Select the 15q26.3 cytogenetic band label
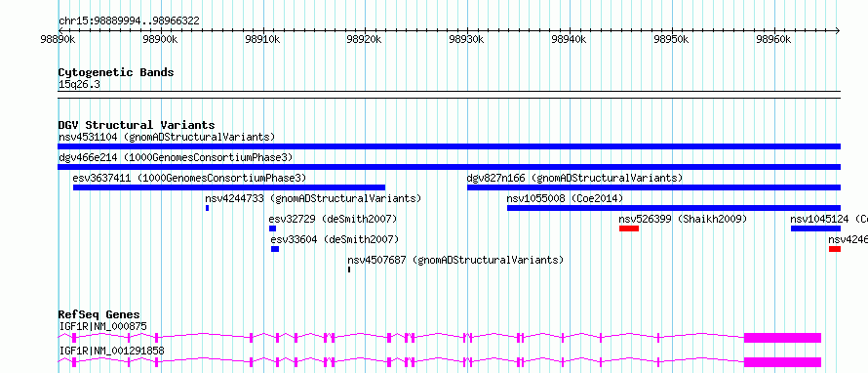The height and width of the screenshot is (373, 868). [79, 85]
